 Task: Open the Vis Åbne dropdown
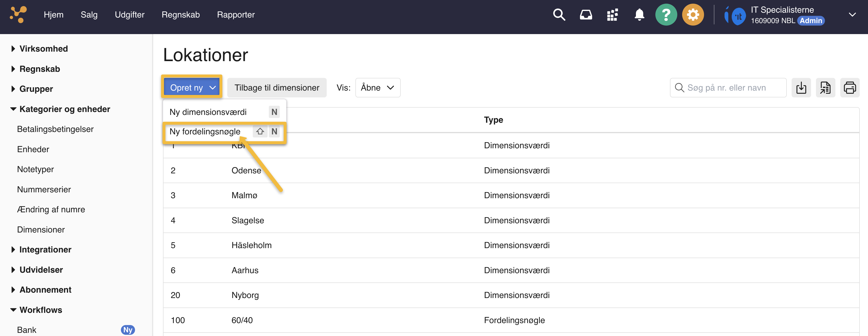coord(377,88)
